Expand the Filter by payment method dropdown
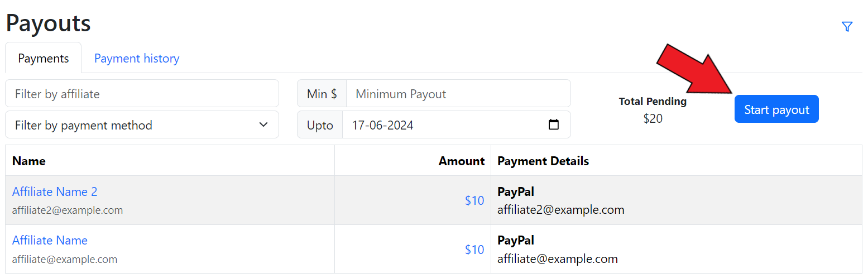 pos(142,125)
